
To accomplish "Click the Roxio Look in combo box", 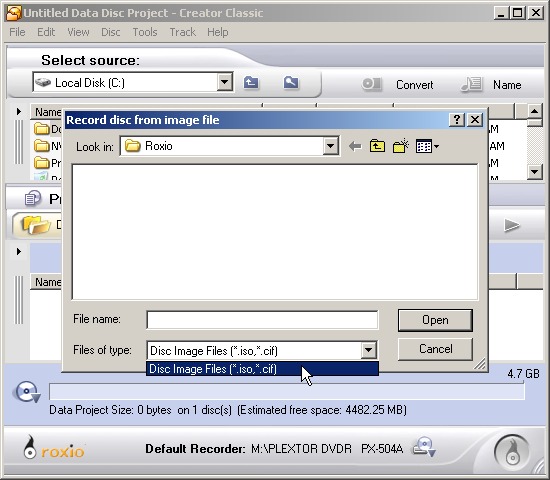I will coord(229,146).
